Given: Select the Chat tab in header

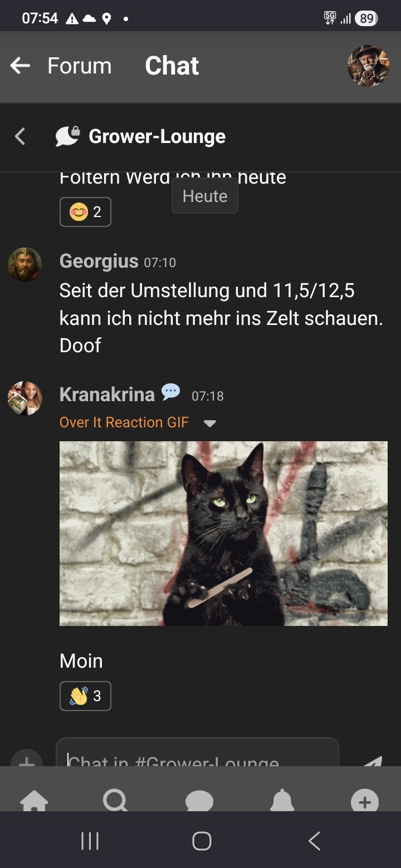Looking at the screenshot, I should coord(172,66).
